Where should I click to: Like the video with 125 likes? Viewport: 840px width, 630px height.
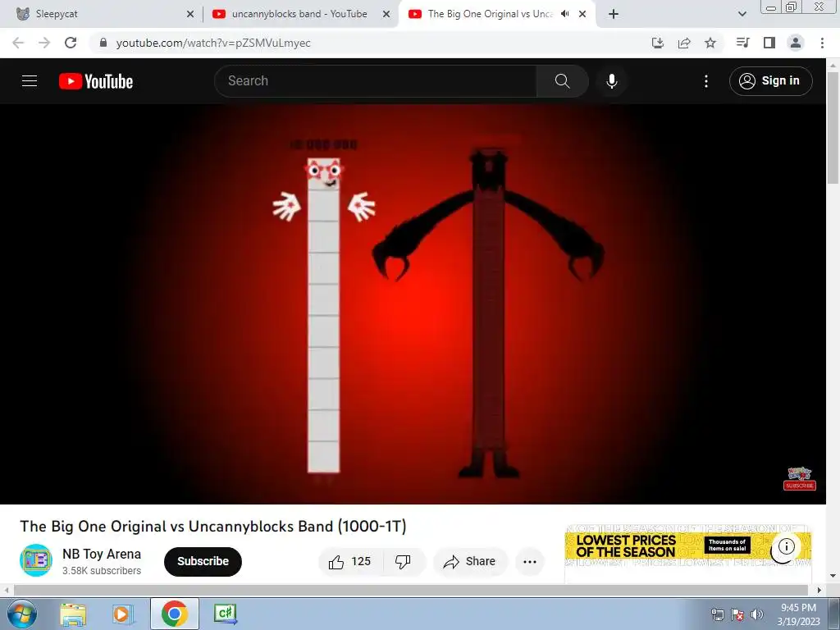tap(351, 561)
